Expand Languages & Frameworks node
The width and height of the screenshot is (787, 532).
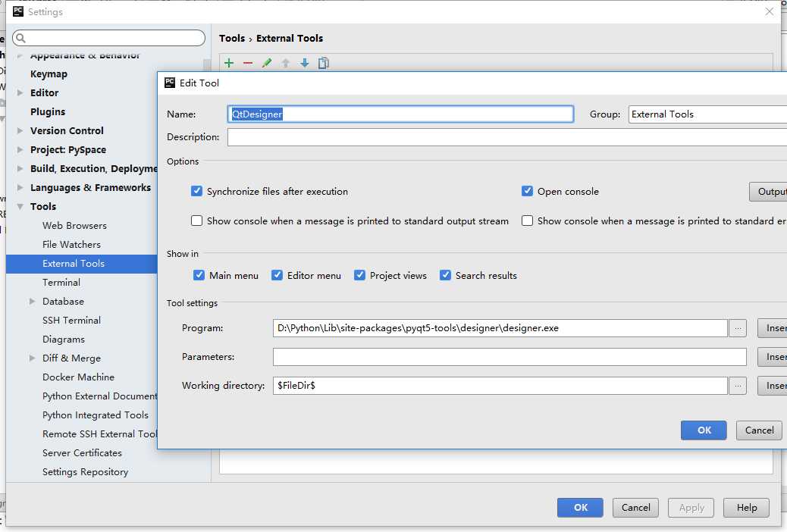point(20,188)
